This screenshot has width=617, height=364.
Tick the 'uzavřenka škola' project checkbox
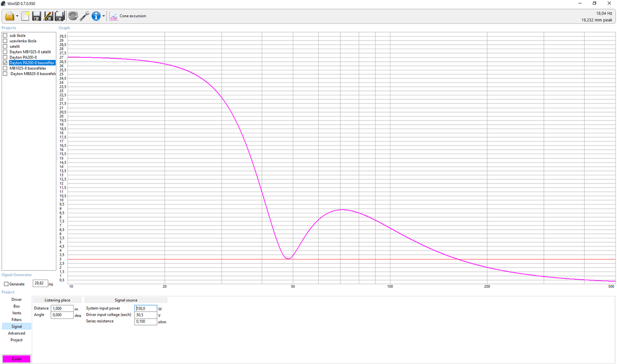5,41
